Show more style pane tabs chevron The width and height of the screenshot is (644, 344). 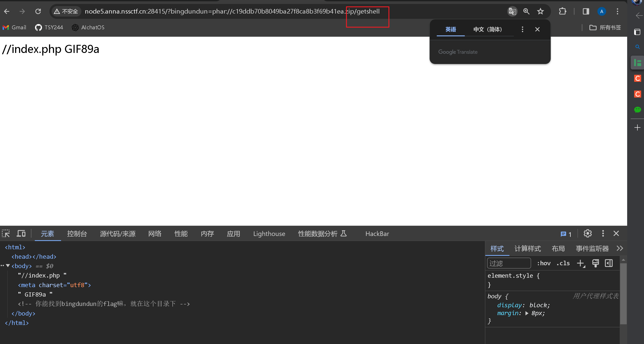coord(620,248)
